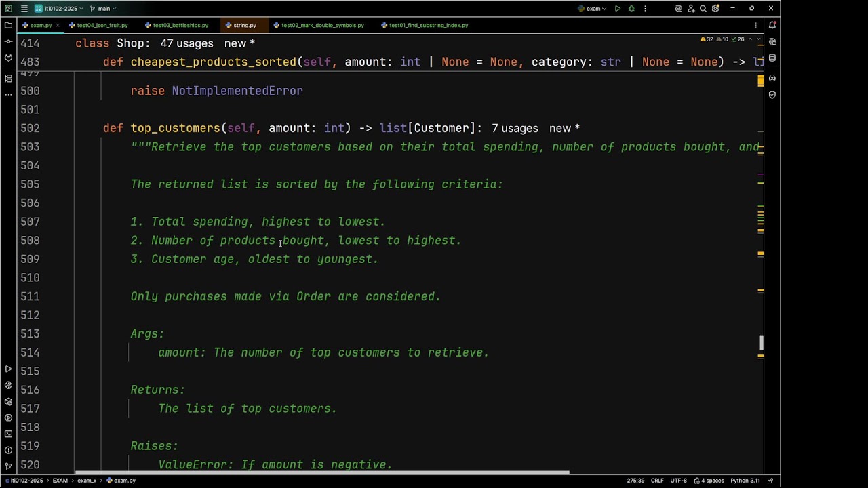
Task: Open Search Everywhere magnifier
Action: 703,9
